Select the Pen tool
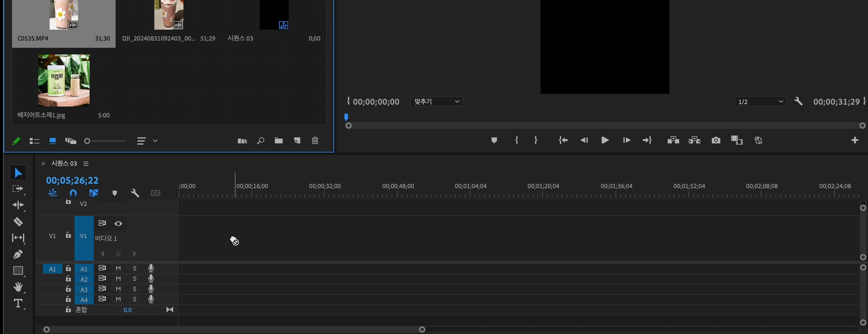Screen dimensions: 868x334 click(x=18, y=254)
